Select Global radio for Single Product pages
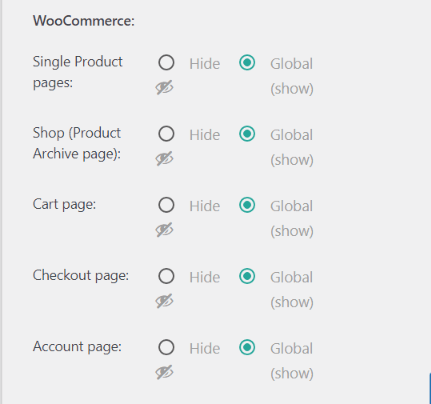Viewport: 431px width, 404px height. pos(247,63)
